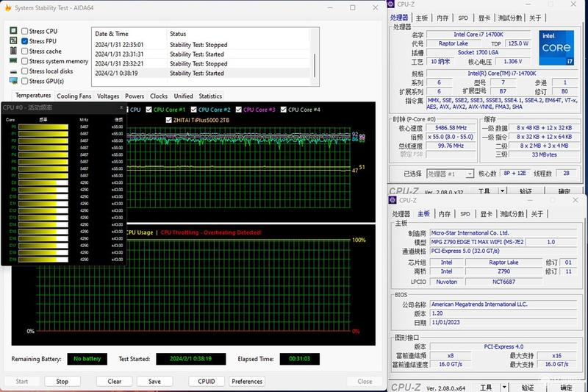Open the processor selection dropdown in CPU-Z

[x=450, y=174]
